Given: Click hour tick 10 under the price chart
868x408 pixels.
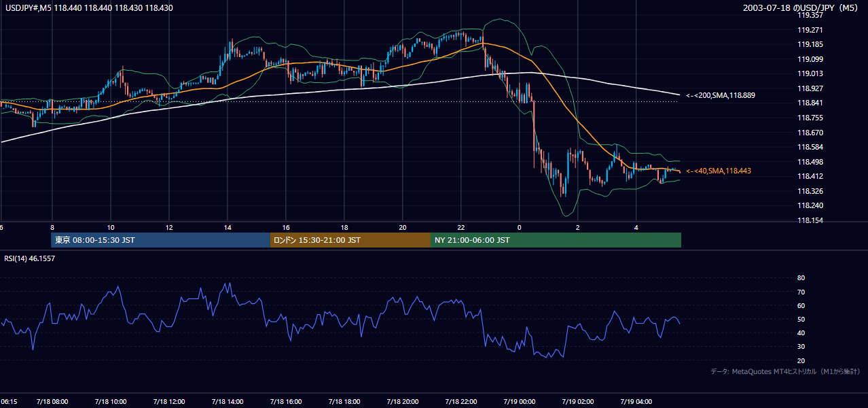Looking at the screenshot, I should coord(110,227).
